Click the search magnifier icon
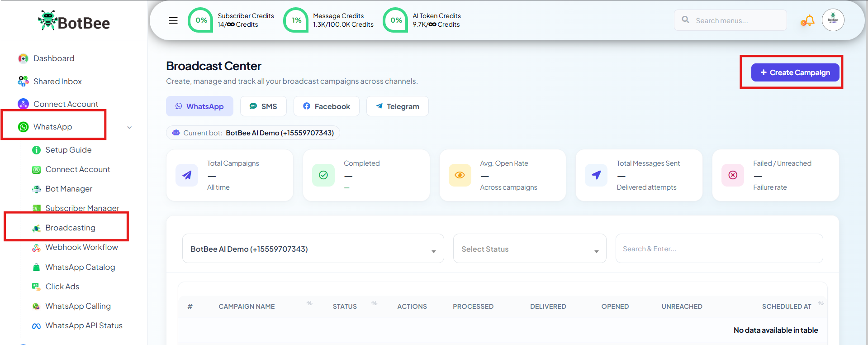The width and height of the screenshot is (868, 345). tap(686, 20)
